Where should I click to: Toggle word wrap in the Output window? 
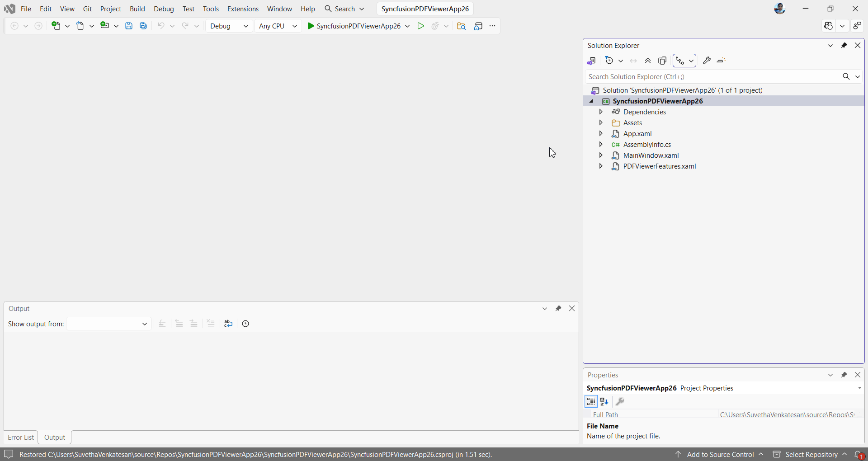click(228, 324)
